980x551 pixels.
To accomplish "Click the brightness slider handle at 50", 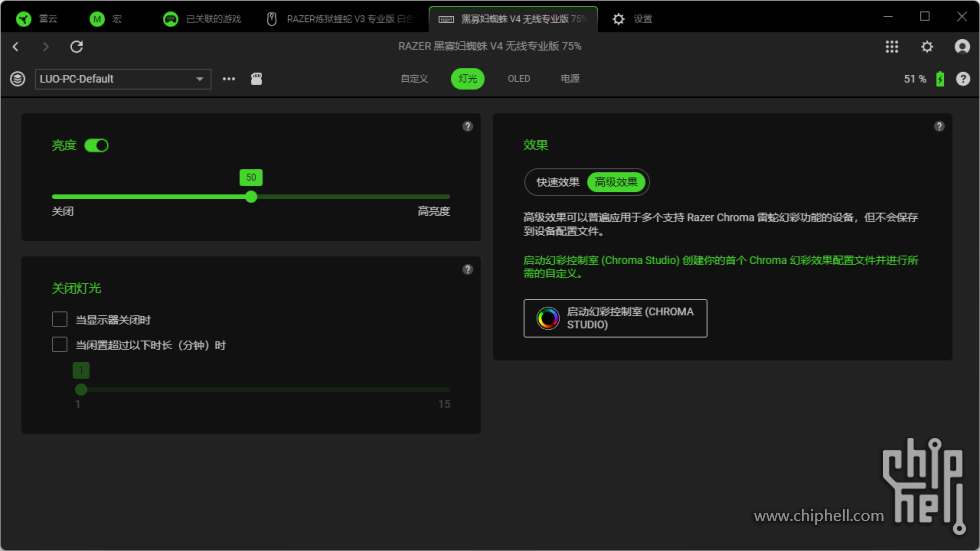I will 251,197.
